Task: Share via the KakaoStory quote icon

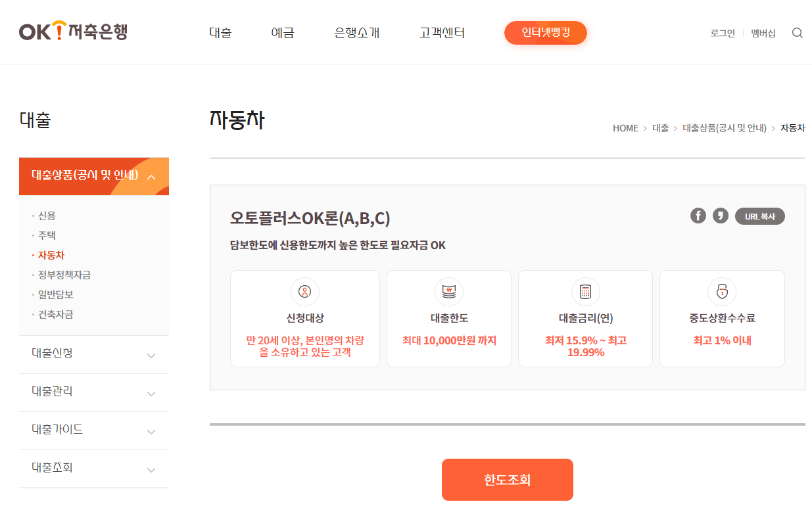Action: 721,216
